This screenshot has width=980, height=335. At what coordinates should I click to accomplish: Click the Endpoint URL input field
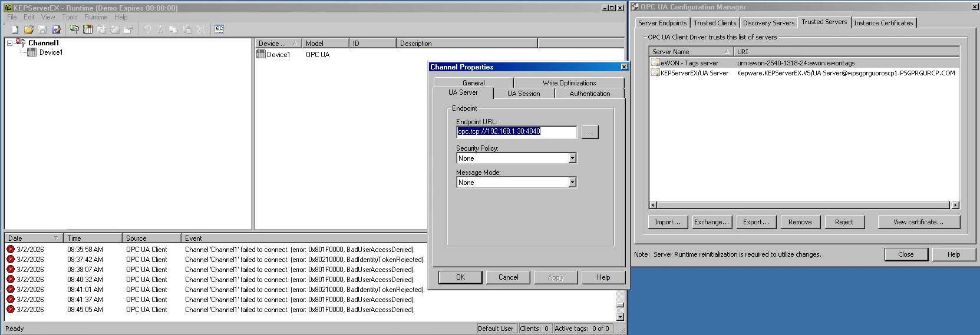[x=517, y=132]
